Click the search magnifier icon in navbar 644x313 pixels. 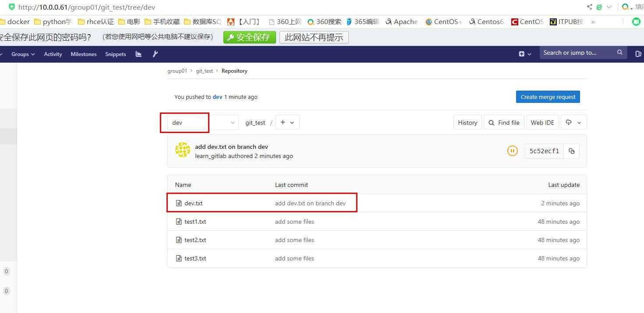coord(619,53)
